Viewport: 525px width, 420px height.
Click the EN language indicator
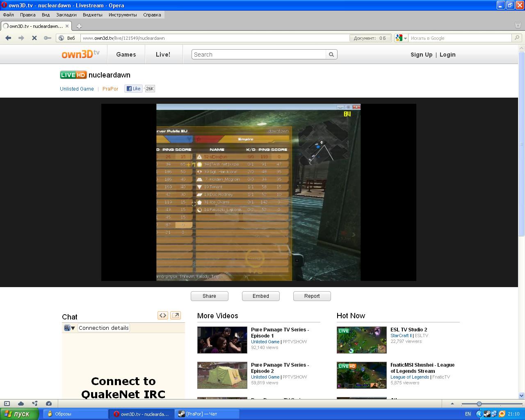tap(468, 414)
